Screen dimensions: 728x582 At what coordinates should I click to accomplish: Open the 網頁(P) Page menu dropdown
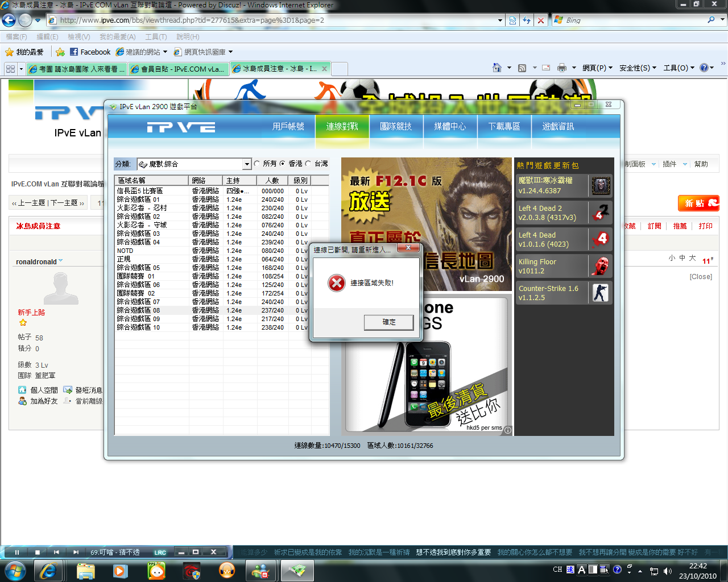click(x=597, y=68)
